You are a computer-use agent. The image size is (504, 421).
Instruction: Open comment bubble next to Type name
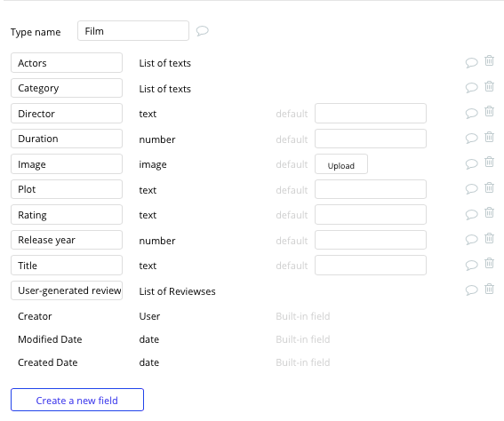tap(203, 31)
